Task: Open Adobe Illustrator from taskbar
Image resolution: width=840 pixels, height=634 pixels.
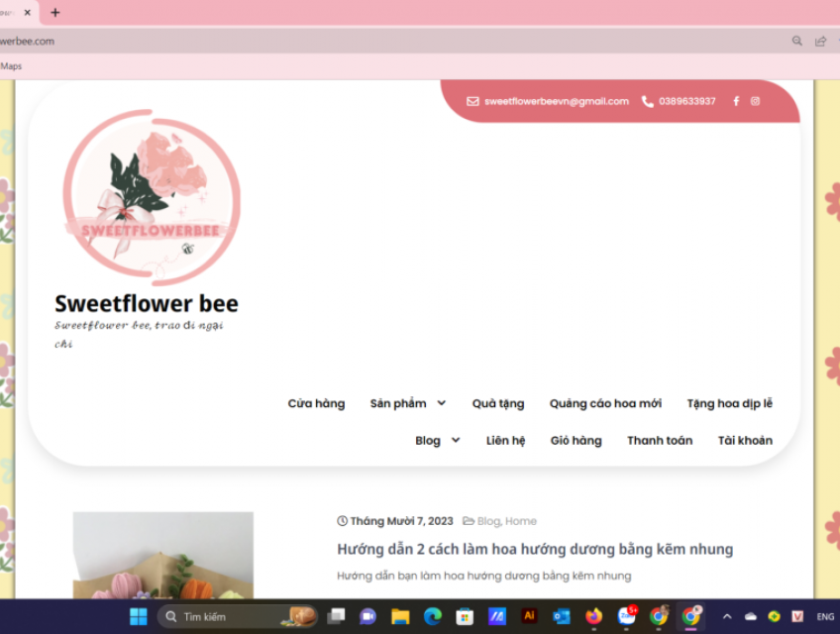Action: tap(529, 616)
